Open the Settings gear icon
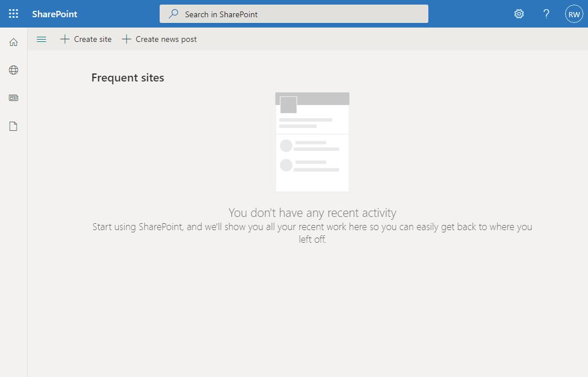Screen dimensions: 588x377 [x=519, y=14]
